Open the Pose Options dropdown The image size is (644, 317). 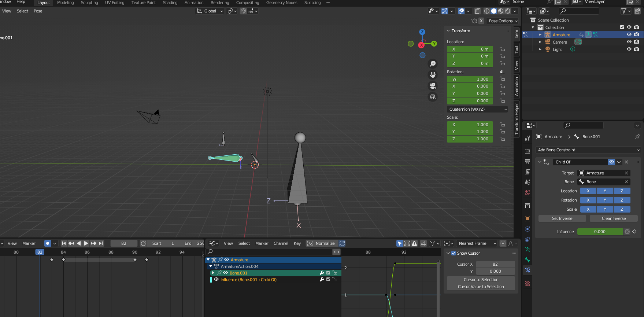click(x=503, y=21)
